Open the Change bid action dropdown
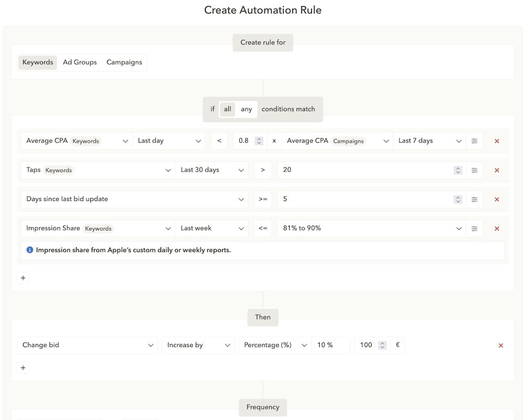526x420 pixels. tap(87, 345)
